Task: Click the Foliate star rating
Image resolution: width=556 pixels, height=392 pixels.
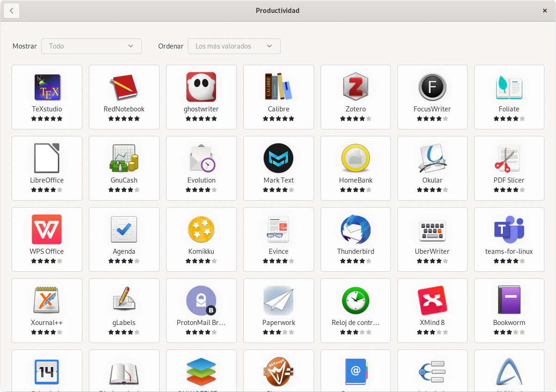Action: [x=509, y=119]
